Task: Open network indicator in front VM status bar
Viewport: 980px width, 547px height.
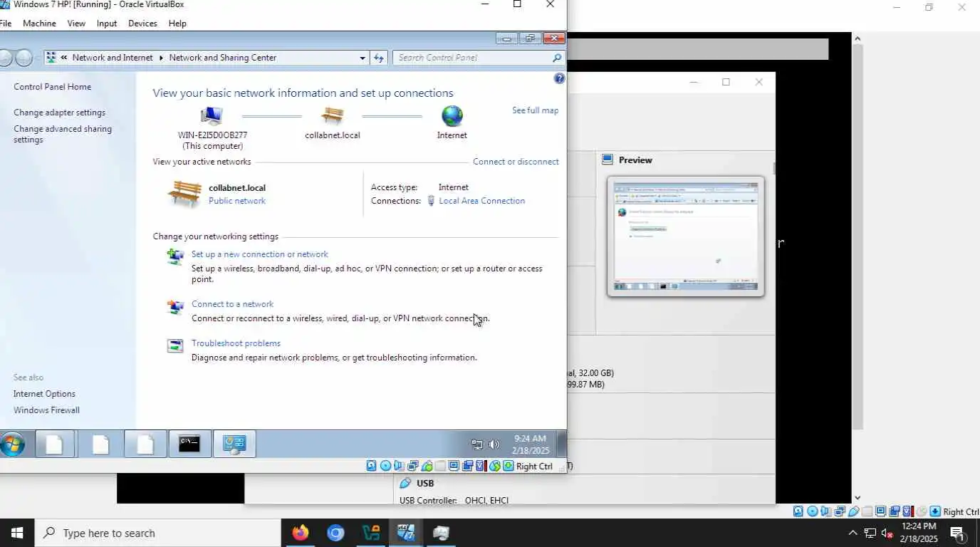Action: pyautogui.click(x=413, y=466)
